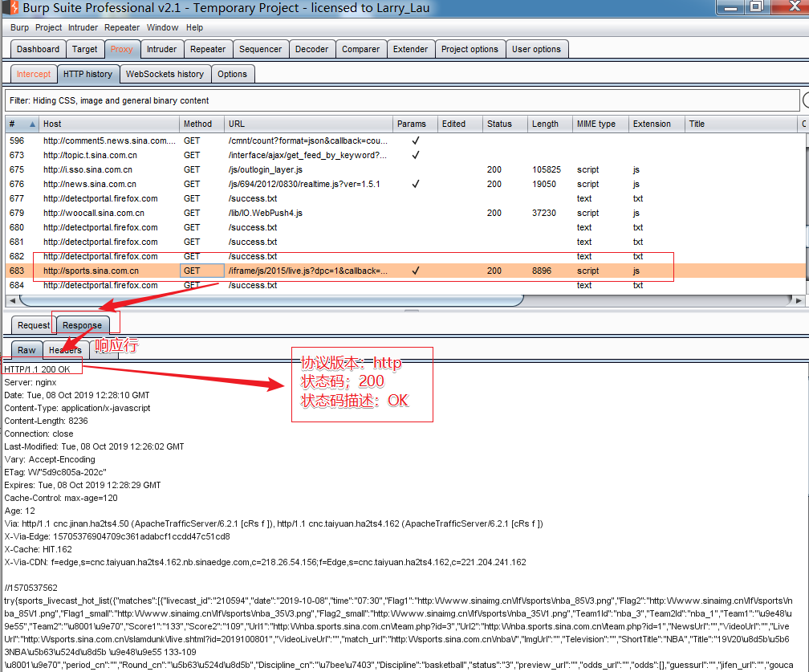Click the left arrow of the horizontal scrollbar
The width and height of the screenshot is (809, 672).
click(12, 300)
